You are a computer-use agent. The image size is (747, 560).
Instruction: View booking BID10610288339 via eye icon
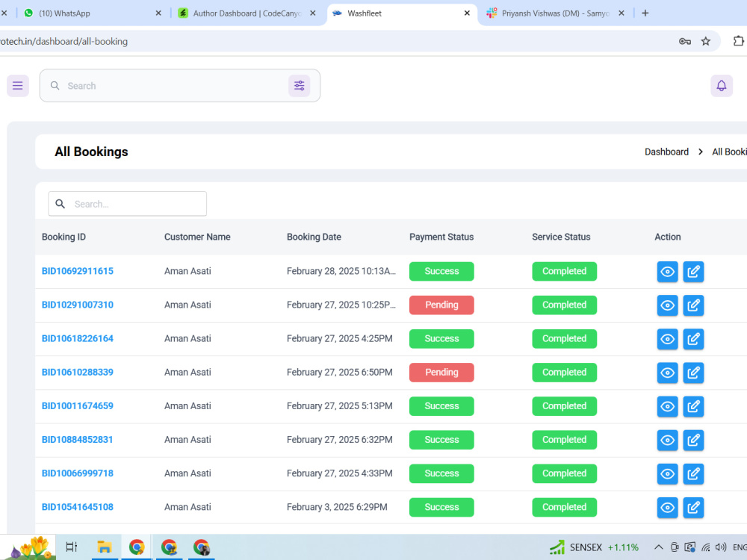point(667,373)
